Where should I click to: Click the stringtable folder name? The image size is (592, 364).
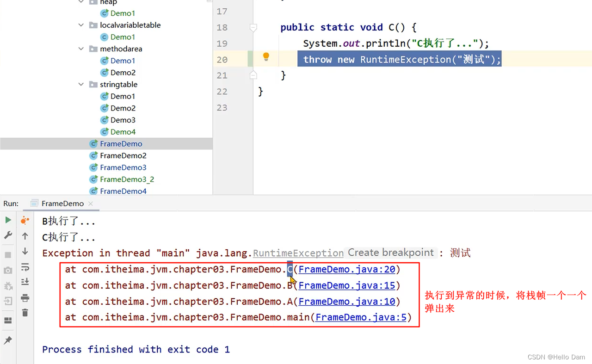click(x=119, y=84)
